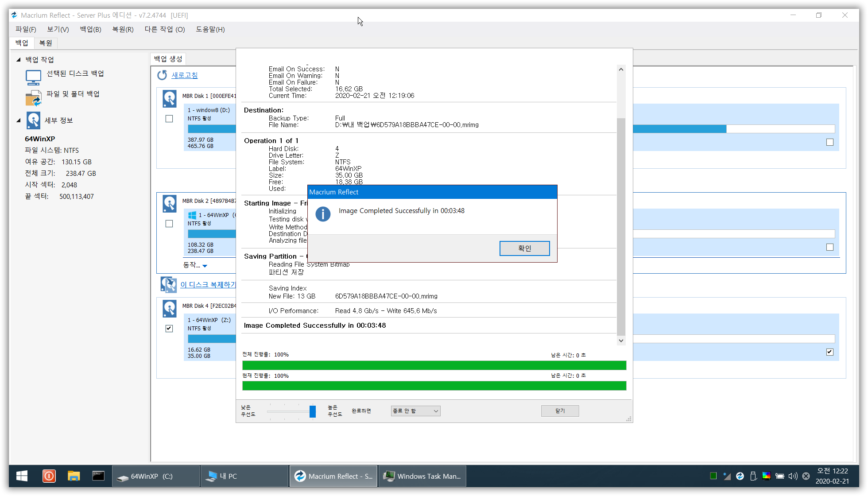The height and width of the screenshot is (496, 868).
Task: Toggle the MBR Disk 2 checkbox
Action: [x=169, y=224]
